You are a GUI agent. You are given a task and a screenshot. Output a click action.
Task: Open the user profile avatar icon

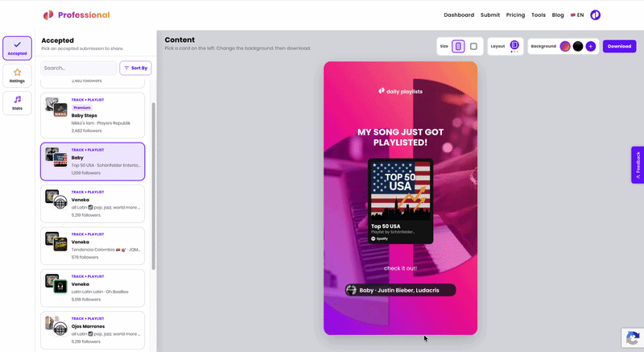[595, 15]
